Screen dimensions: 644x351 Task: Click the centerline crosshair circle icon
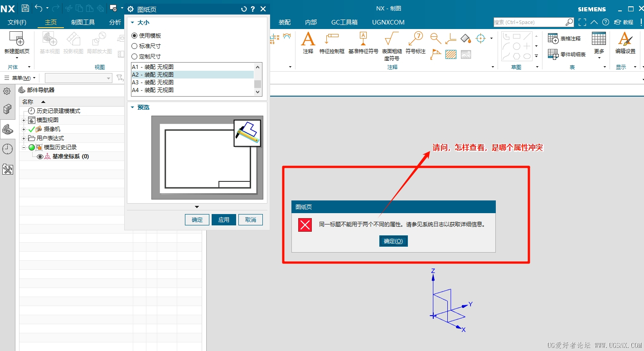(x=481, y=39)
